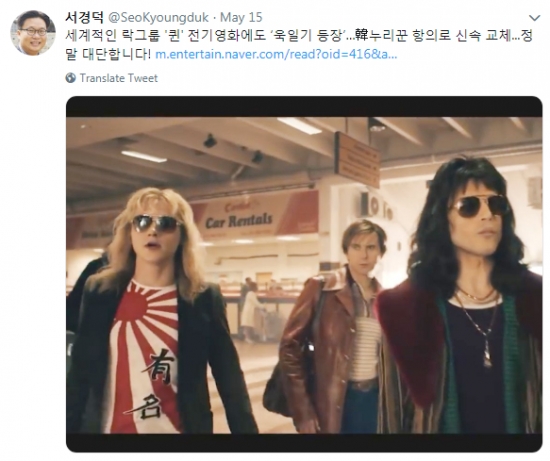Click the @SeoKyoungduk handle
Image resolution: width=550 pixels, height=461 pixels.
(x=159, y=17)
